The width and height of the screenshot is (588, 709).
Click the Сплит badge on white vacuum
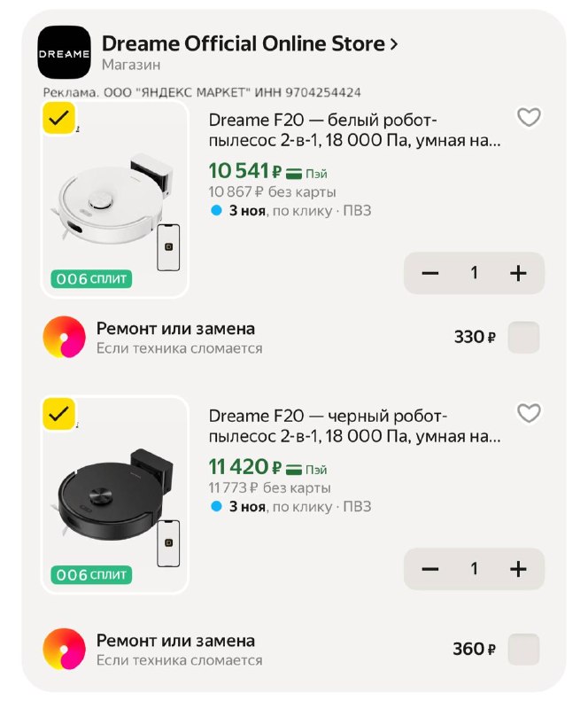(x=91, y=278)
